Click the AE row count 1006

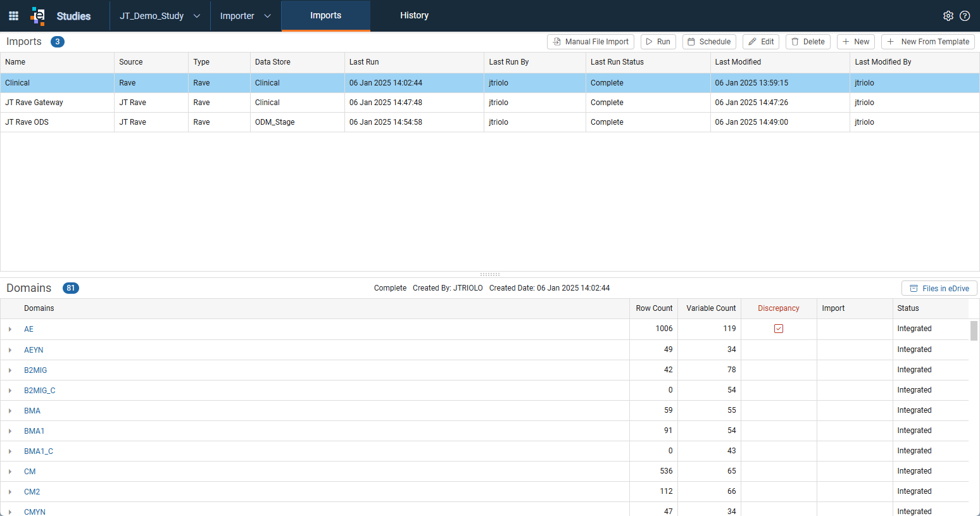coord(664,329)
